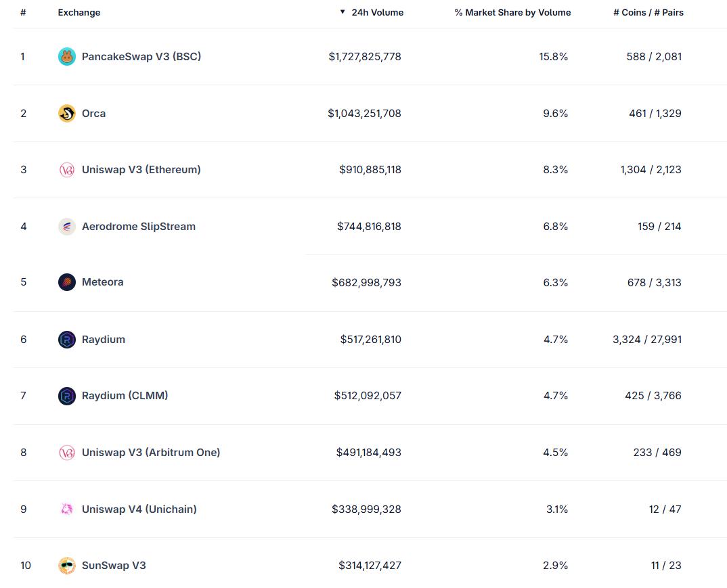
Task: Click the Uniswap V4 (Unichain) unicorn icon
Action: click(x=66, y=510)
